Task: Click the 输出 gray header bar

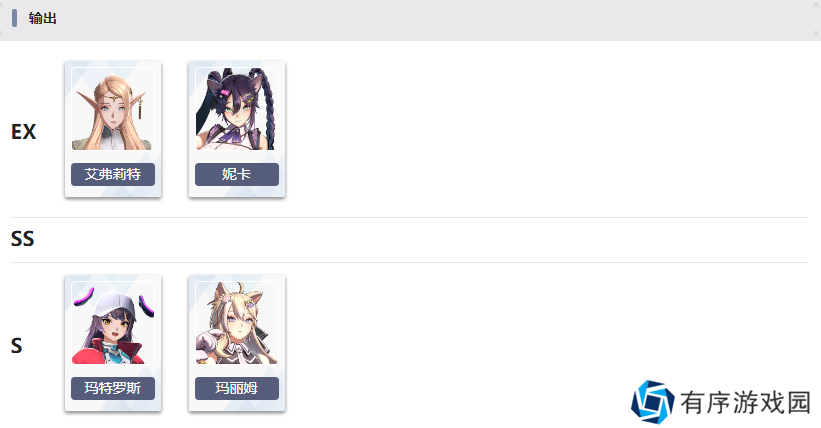Action: pyautogui.click(x=410, y=19)
